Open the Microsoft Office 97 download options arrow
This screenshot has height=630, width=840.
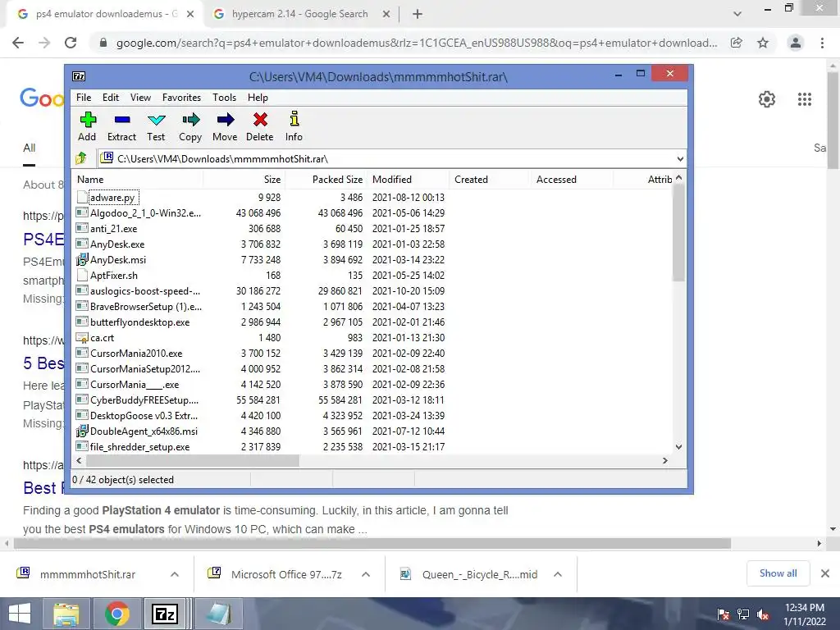point(366,574)
